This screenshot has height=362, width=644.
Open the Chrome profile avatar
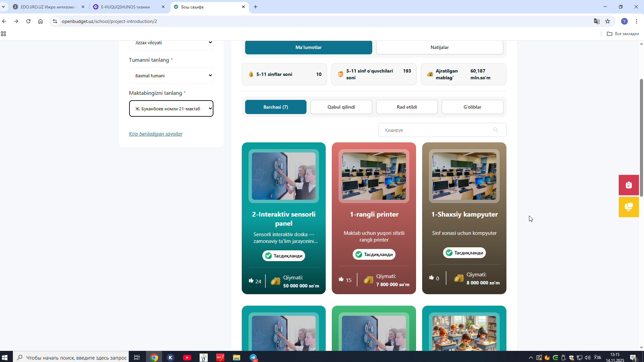624,21
